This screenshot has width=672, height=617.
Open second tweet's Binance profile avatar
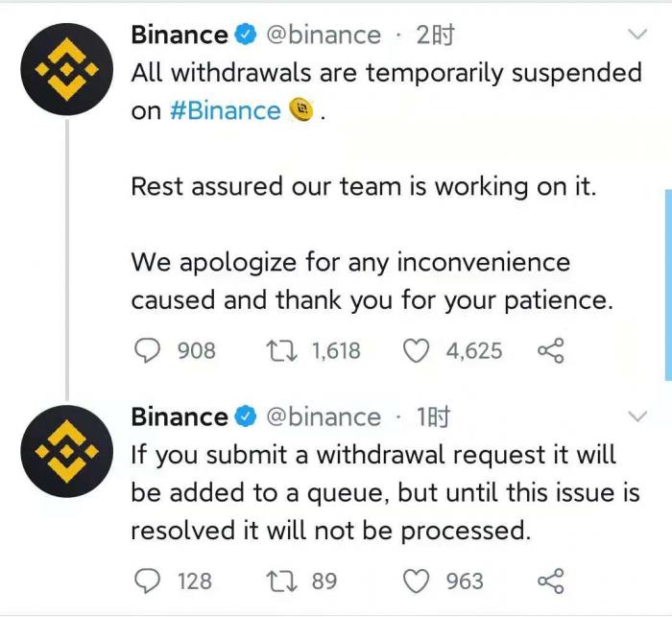[x=66, y=450]
